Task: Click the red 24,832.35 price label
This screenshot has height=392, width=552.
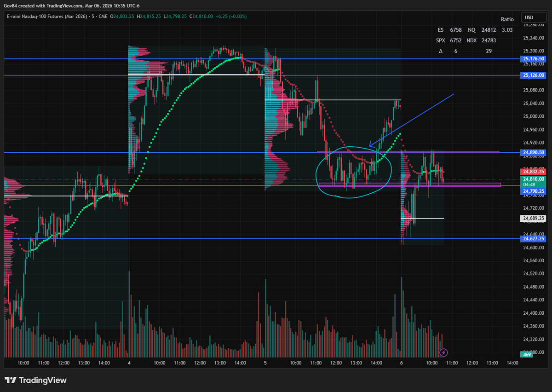Action: pyautogui.click(x=534, y=171)
